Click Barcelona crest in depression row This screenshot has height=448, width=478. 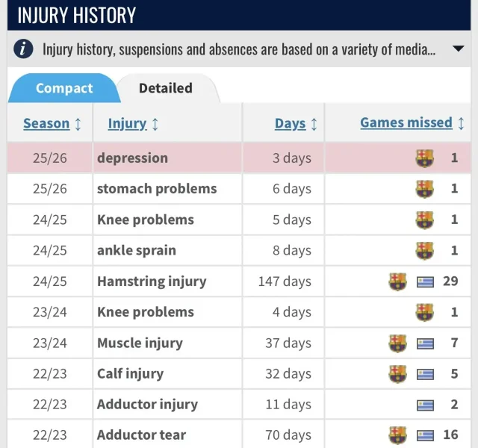coord(424,158)
